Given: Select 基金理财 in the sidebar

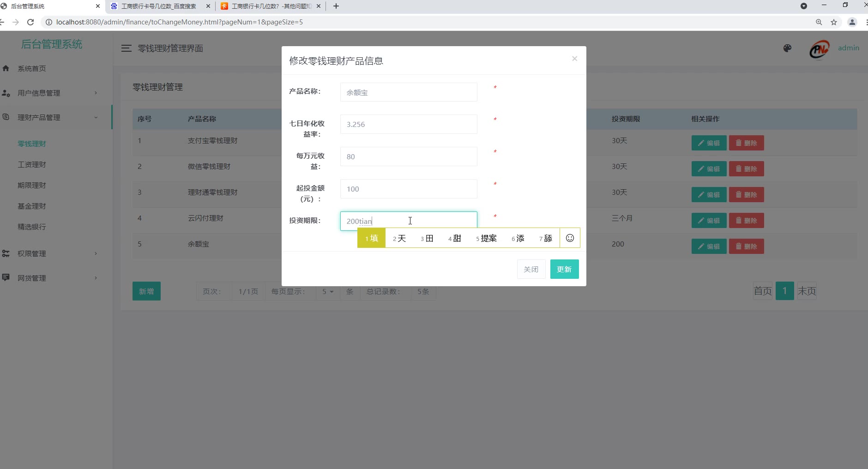Looking at the screenshot, I should click(x=32, y=206).
